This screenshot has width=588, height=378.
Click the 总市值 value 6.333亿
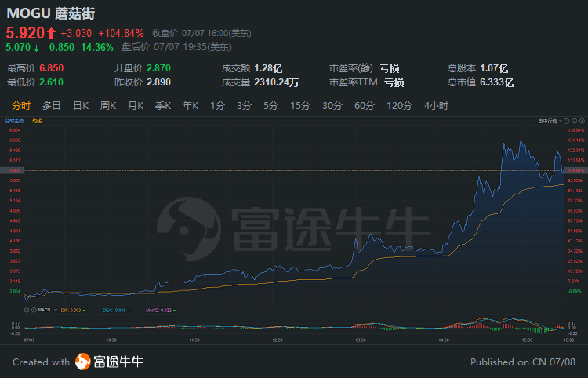click(x=496, y=82)
